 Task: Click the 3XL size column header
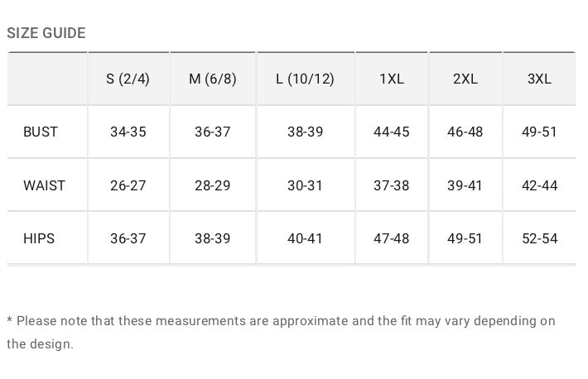click(x=539, y=79)
